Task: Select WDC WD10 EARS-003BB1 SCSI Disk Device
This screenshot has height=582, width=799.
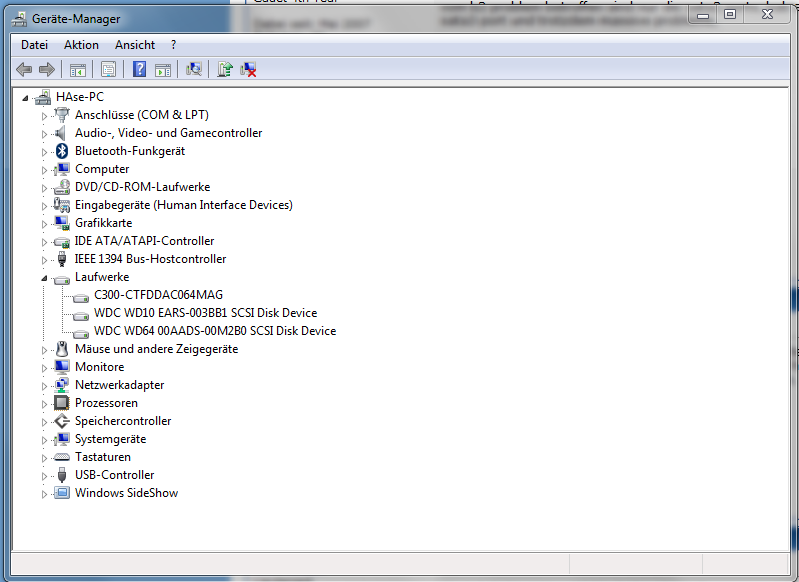Action: [205, 313]
